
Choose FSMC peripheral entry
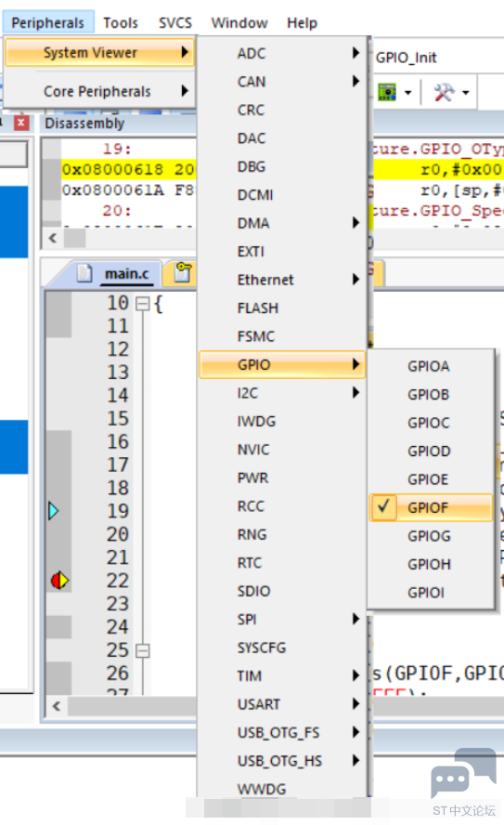pos(282,336)
